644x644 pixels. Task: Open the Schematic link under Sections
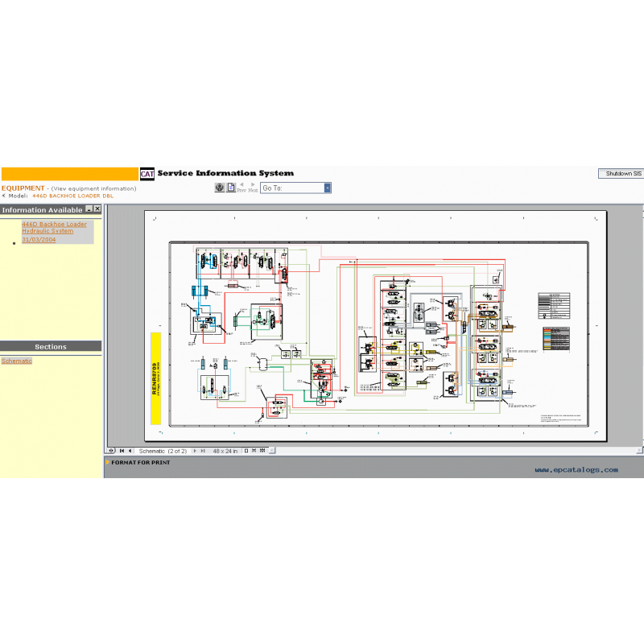click(17, 361)
